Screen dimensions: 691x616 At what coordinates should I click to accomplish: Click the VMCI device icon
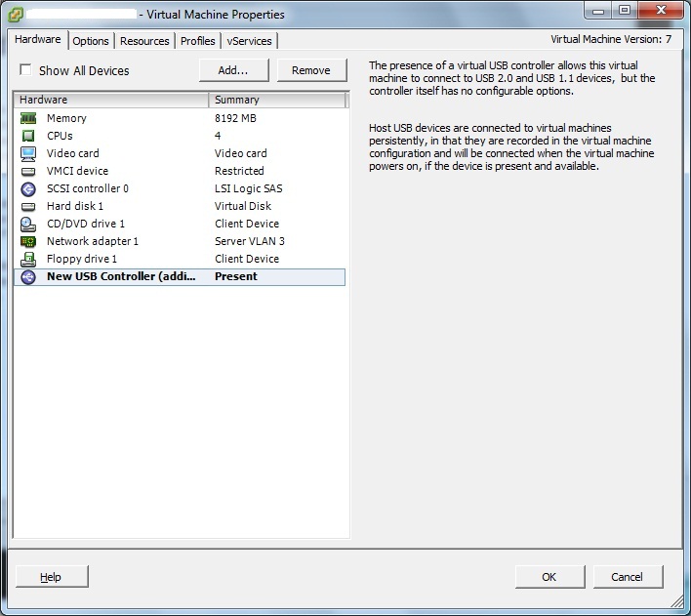(x=28, y=171)
